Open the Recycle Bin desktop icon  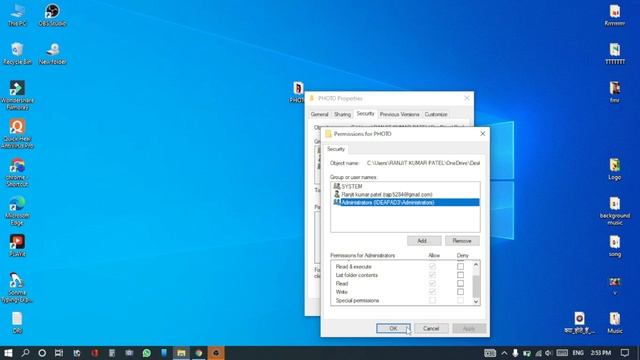point(17,53)
